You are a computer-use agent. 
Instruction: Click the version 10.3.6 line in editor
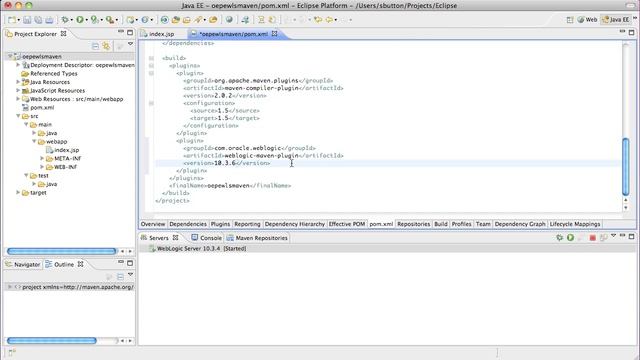pos(227,163)
